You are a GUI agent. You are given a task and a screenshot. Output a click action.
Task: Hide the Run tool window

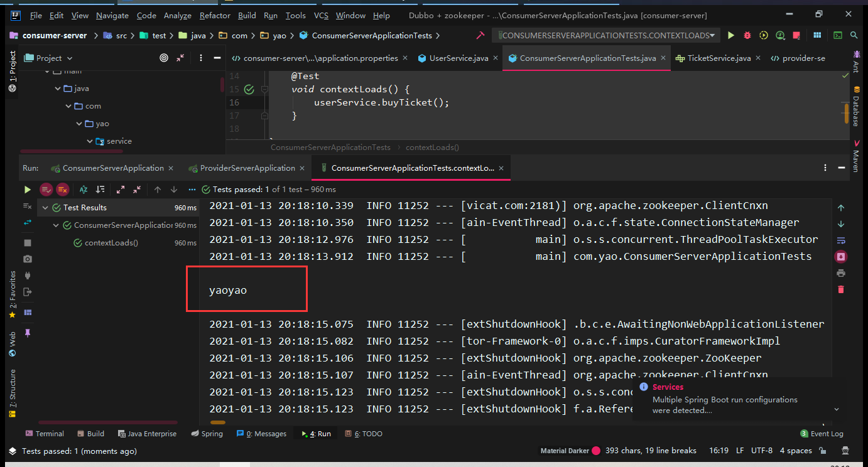tap(842, 168)
